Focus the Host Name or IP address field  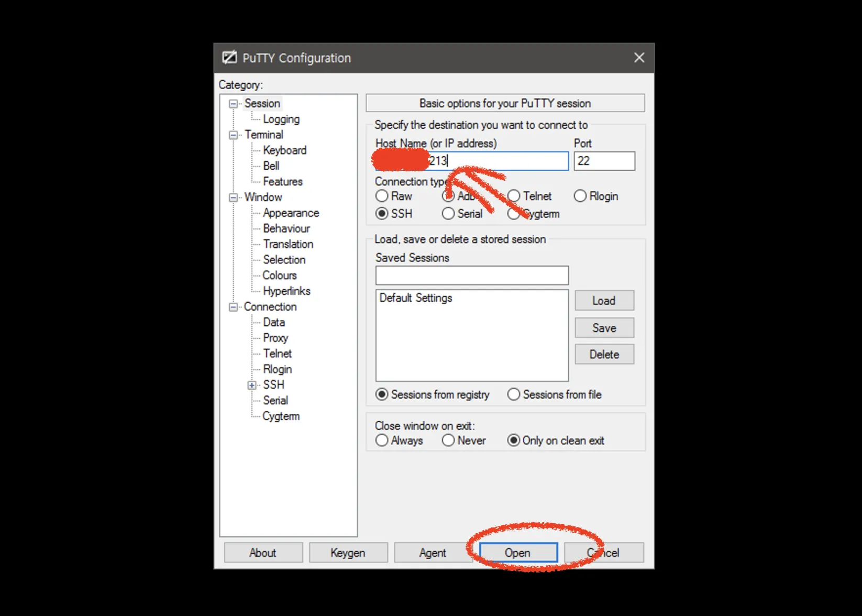pos(472,161)
